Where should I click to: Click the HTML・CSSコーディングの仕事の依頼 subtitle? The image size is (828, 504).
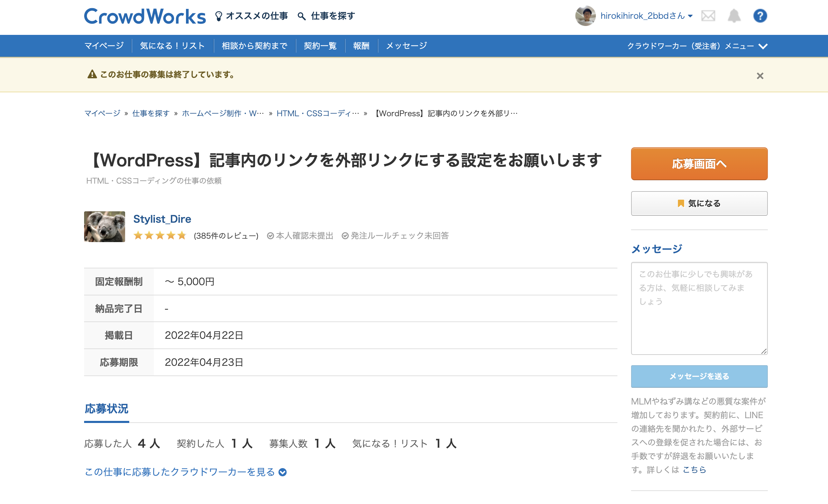pyautogui.click(x=154, y=181)
